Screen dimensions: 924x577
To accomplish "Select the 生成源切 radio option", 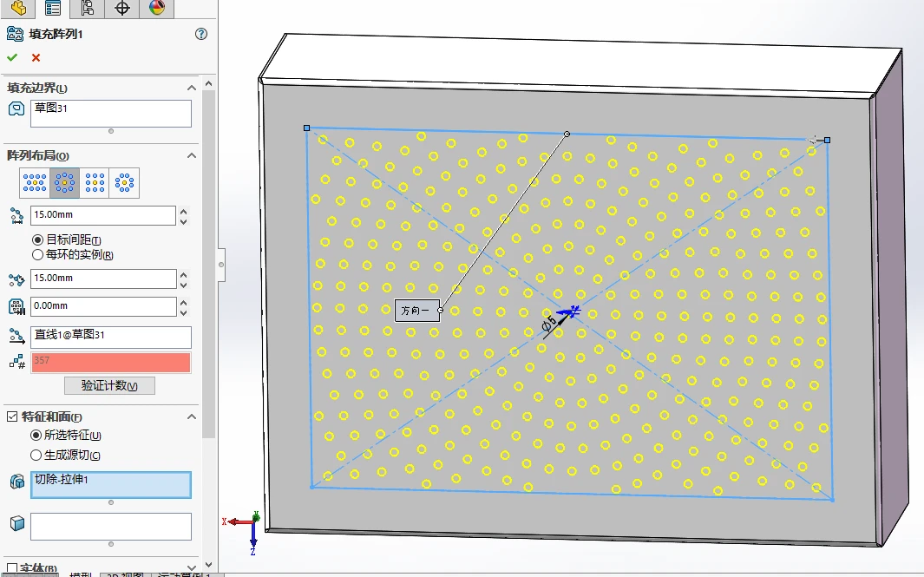I will click(x=36, y=455).
